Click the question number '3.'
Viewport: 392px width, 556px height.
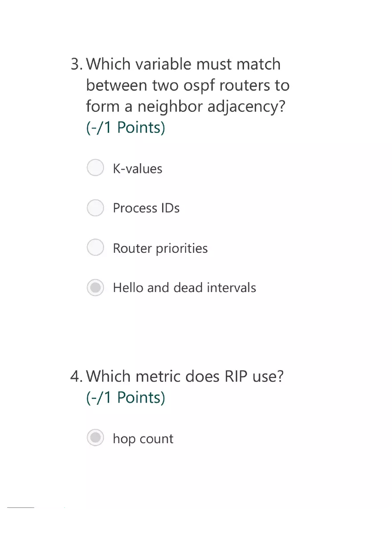(77, 65)
